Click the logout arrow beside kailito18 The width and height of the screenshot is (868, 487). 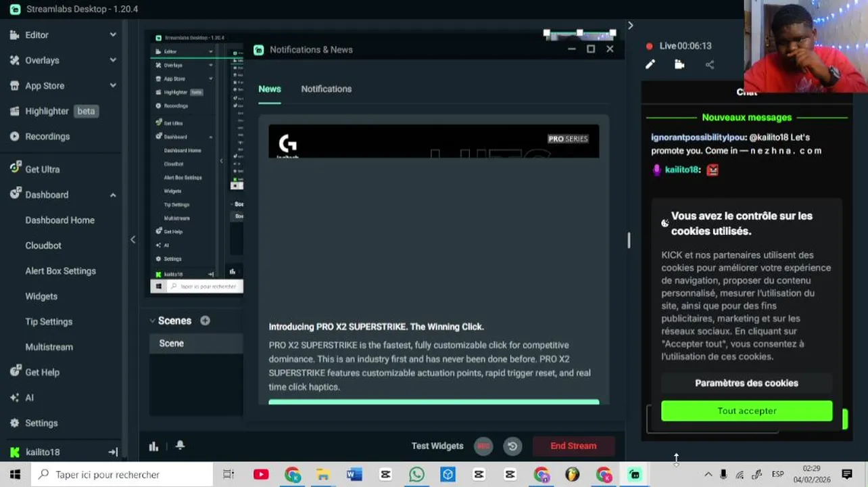[x=113, y=452]
